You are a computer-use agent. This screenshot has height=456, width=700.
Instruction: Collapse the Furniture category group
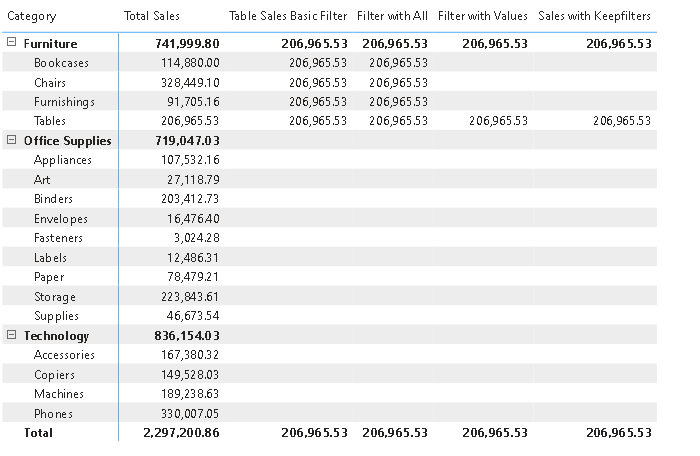(x=11, y=43)
